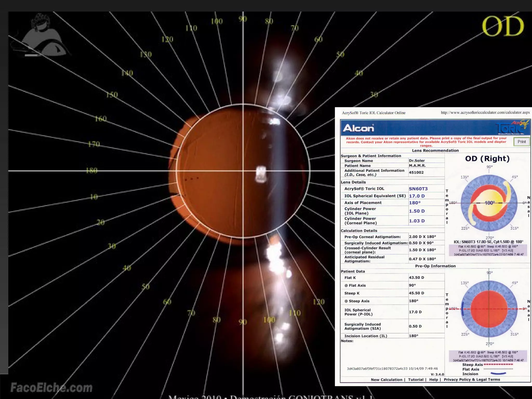Click the acrysoftoriccalculator.com URL text
This screenshot has height=399, width=532.
(485, 112)
